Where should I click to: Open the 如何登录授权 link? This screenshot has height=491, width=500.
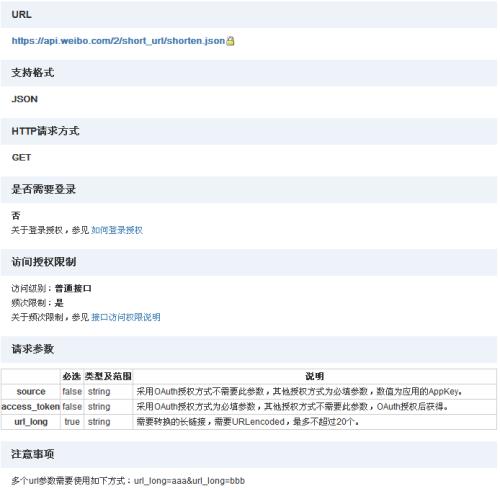pos(117,230)
